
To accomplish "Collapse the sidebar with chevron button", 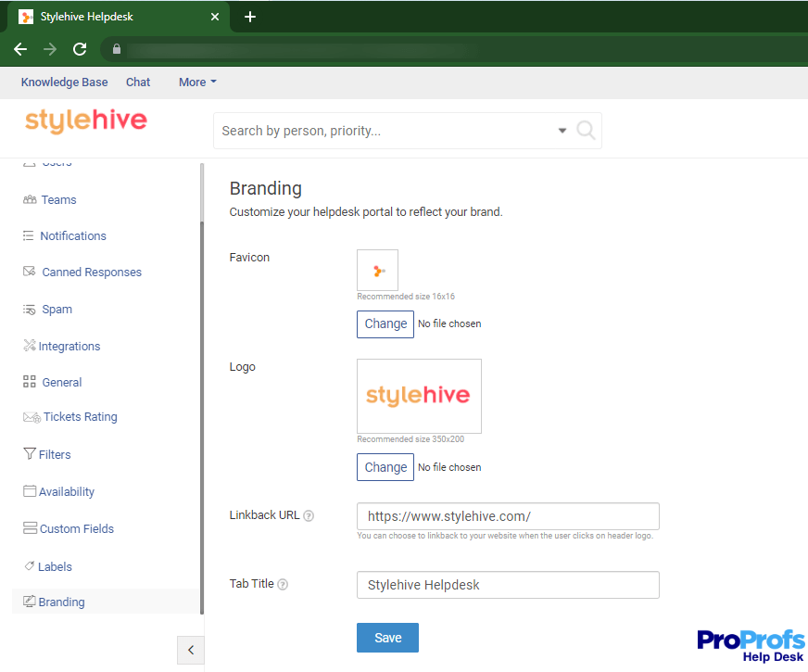I will pos(191,650).
